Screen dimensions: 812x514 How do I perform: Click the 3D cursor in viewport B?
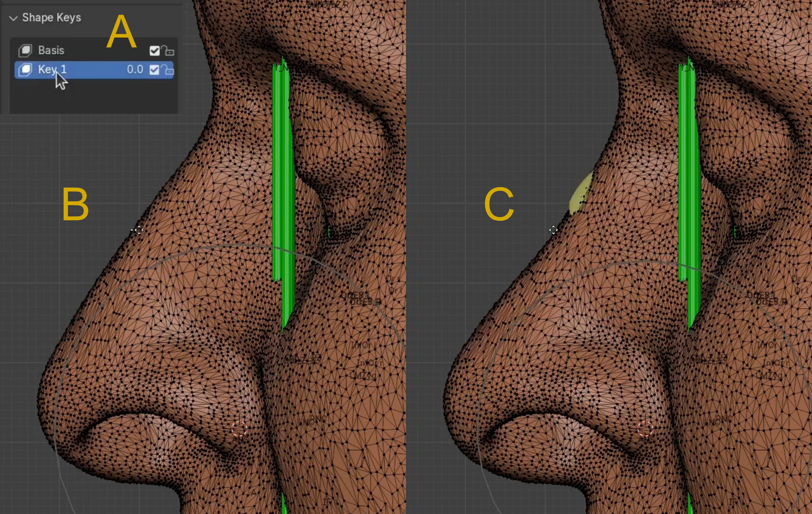[x=239, y=429]
